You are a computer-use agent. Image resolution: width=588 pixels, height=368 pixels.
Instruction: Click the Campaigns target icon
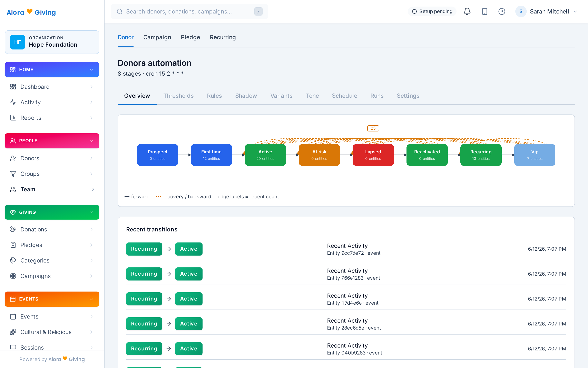point(13,276)
